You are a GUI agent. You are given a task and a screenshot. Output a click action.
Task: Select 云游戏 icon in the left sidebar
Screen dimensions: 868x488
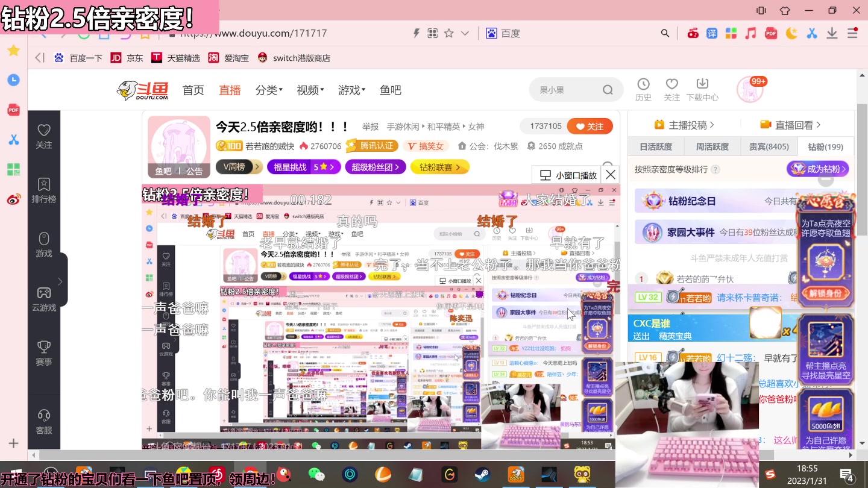point(43,298)
